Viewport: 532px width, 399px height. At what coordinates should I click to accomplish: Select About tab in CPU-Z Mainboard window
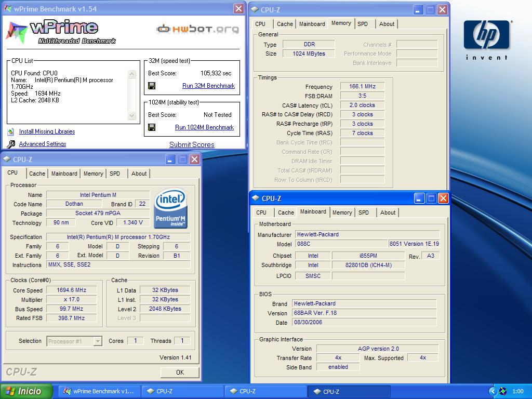coord(388,212)
